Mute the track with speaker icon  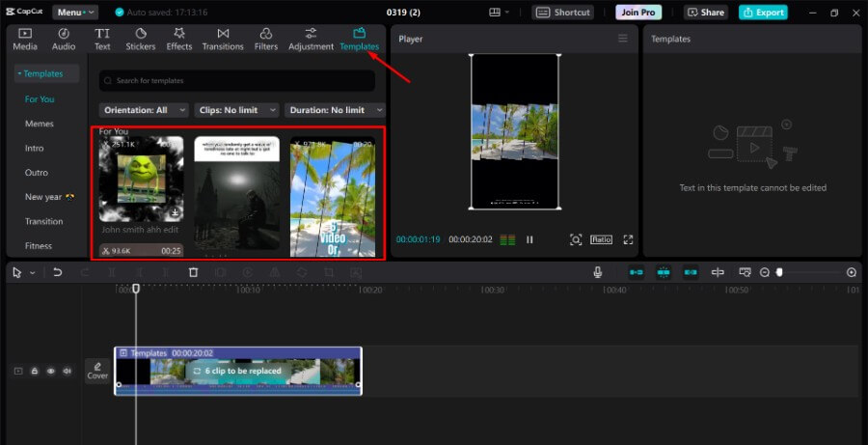pyautogui.click(x=68, y=371)
